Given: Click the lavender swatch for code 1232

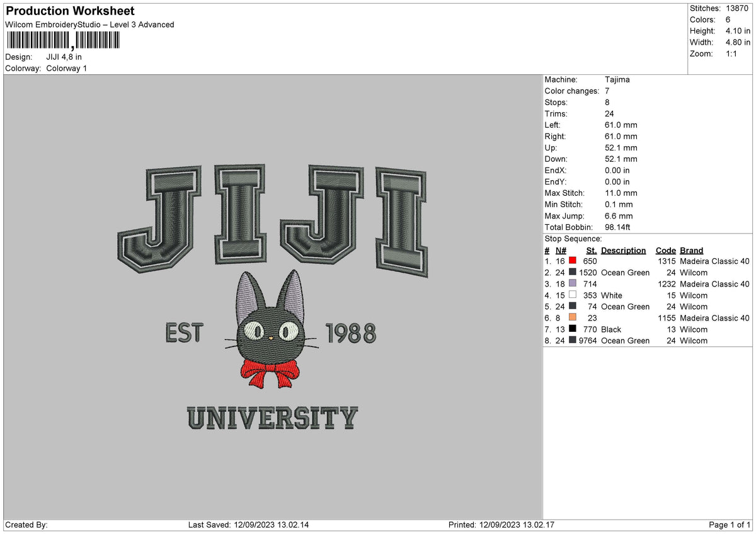Looking at the screenshot, I should 572,283.
